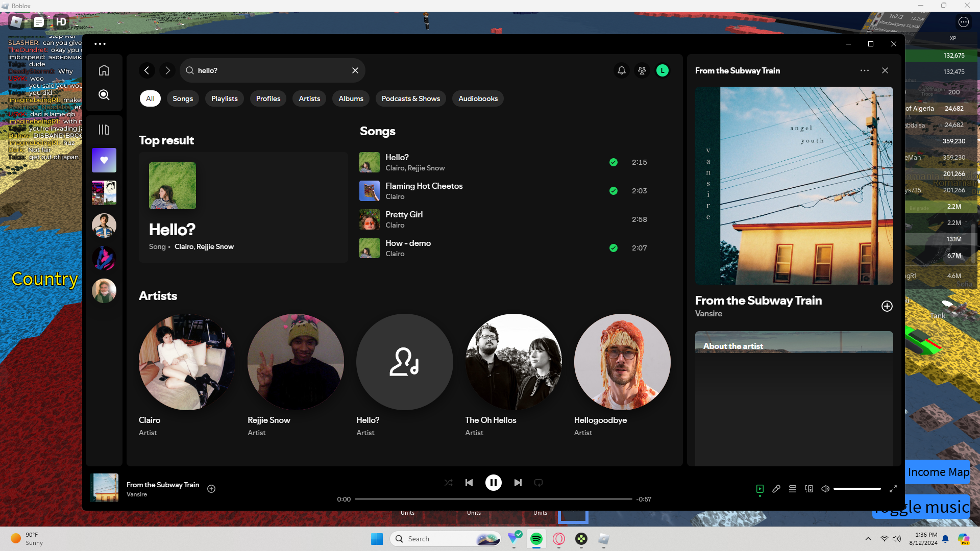Open the More options menu in Now Playing panel

point(864,70)
